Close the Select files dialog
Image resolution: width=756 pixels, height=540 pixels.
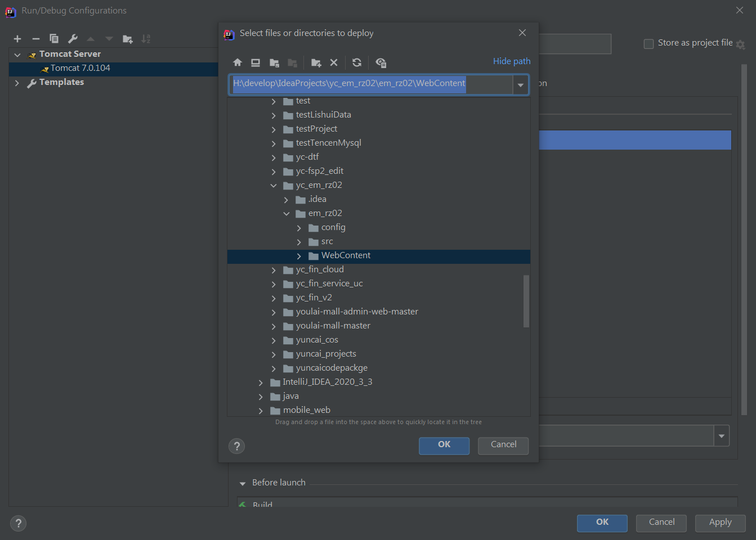(522, 33)
